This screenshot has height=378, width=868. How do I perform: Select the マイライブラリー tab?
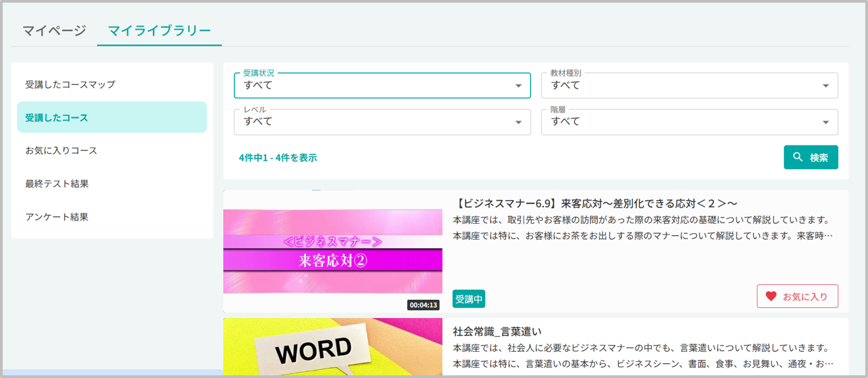pyautogui.click(x=160, y=30)
